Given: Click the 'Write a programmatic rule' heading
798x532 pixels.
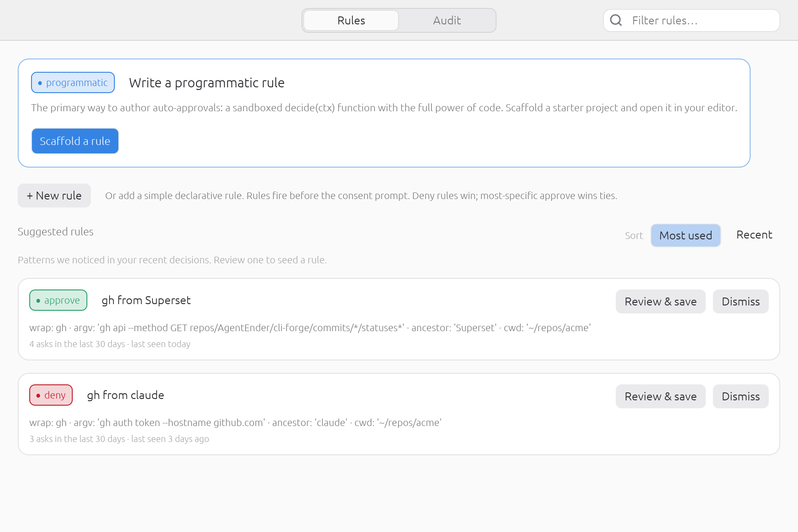Looking at the screenshot, I should [x=207, y=83].
